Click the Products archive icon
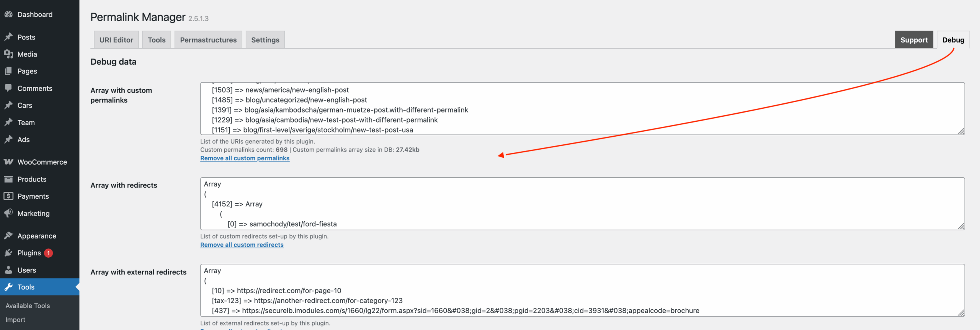The image size is (980, 330). 8,179
